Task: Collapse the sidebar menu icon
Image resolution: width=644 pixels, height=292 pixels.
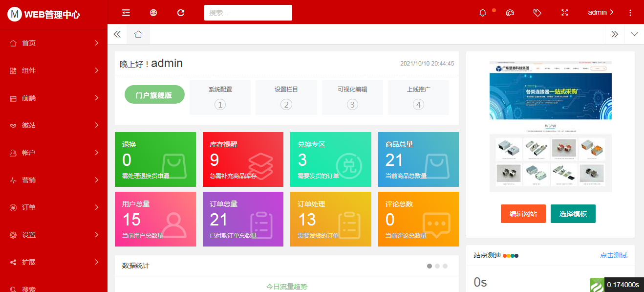Action: coord(126,13)
